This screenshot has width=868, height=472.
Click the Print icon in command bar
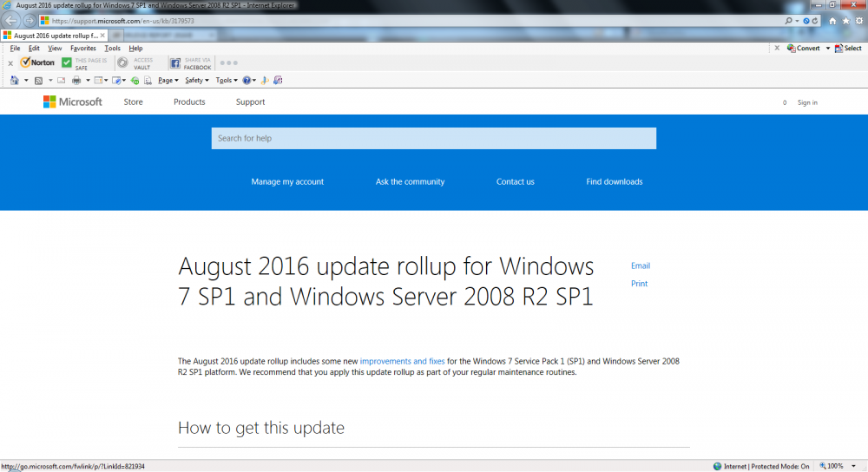(76, 80)
